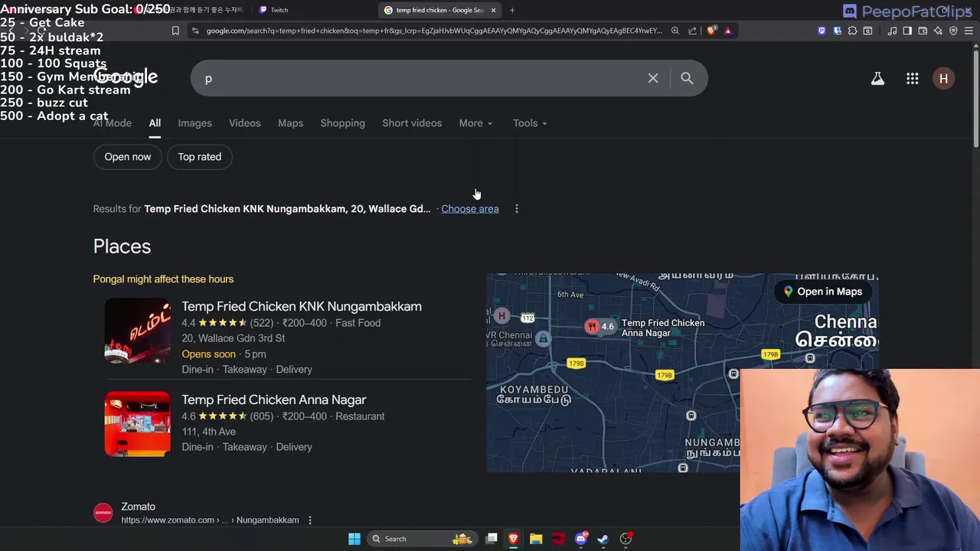
Task: Open Discord from the taskbar
Action: [581, 539]
